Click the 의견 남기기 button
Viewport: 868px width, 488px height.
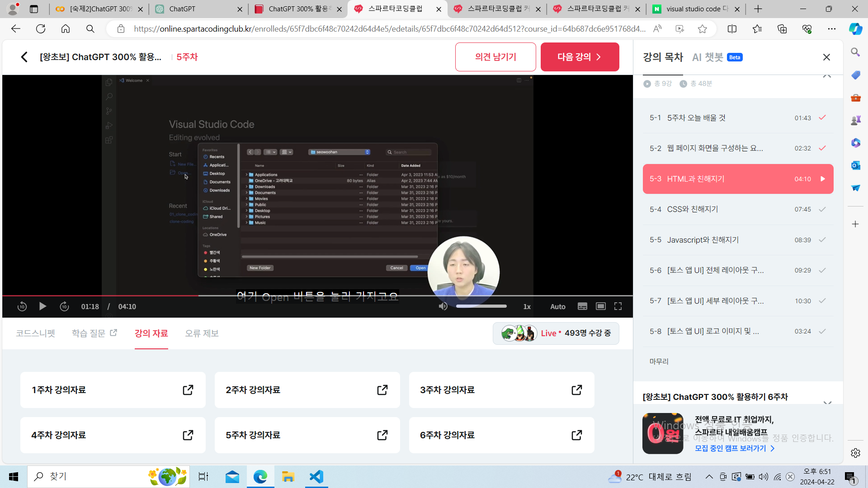[x=495, y=57]
